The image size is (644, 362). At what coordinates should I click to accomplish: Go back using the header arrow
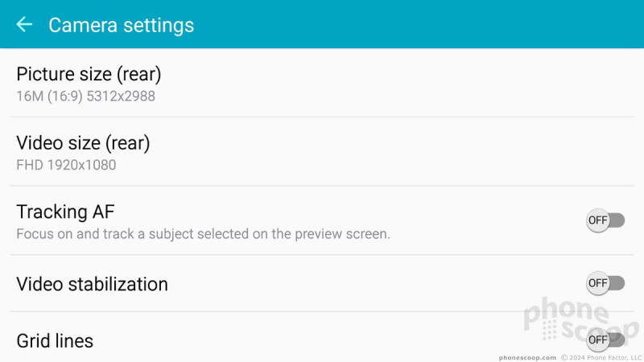click(24, 25)
